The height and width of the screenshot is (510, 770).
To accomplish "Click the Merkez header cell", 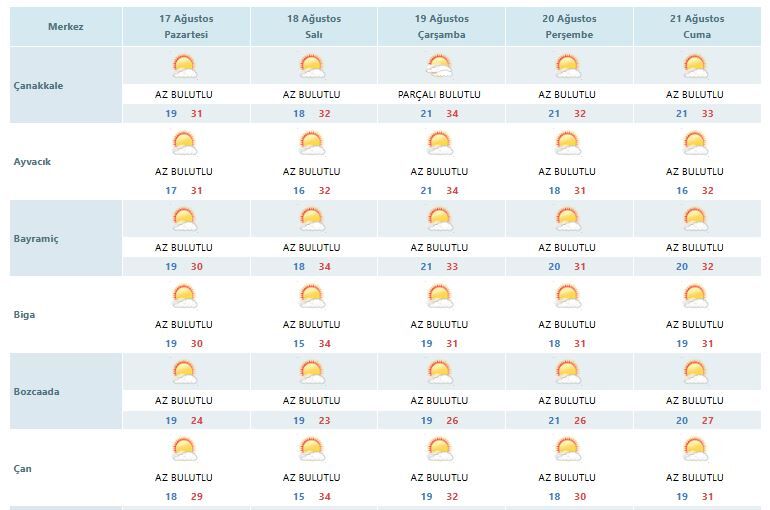I will click(66, 27).
